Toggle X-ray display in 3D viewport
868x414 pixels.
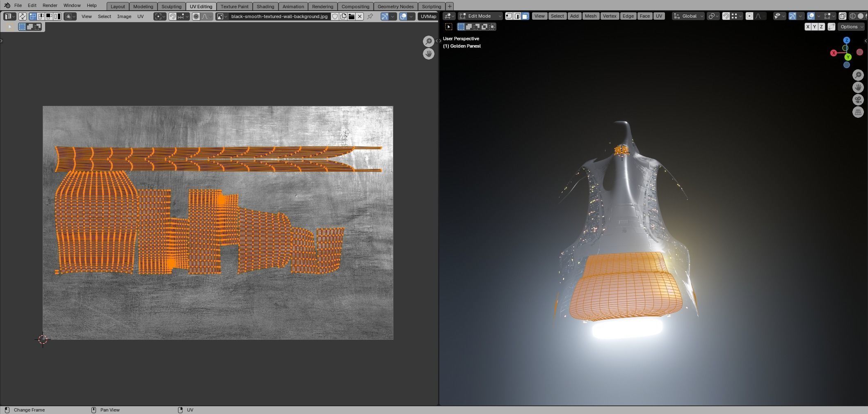point(842,16)
